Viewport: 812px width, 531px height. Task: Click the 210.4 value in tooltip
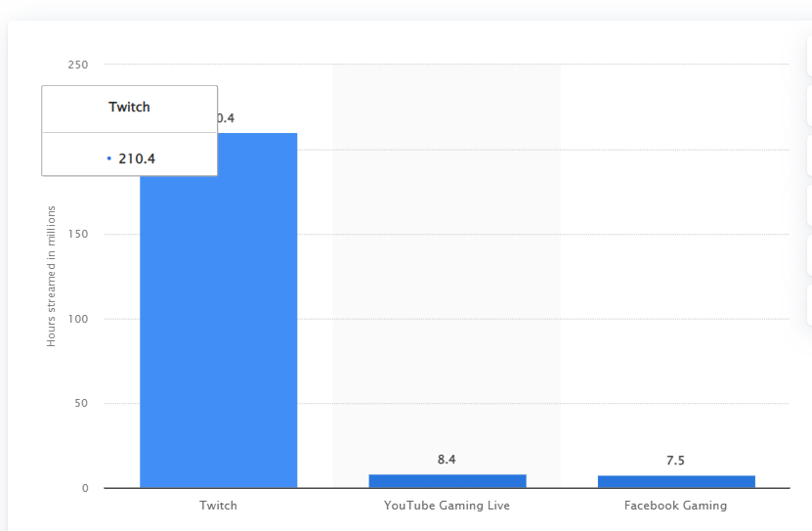click(137, 159)
